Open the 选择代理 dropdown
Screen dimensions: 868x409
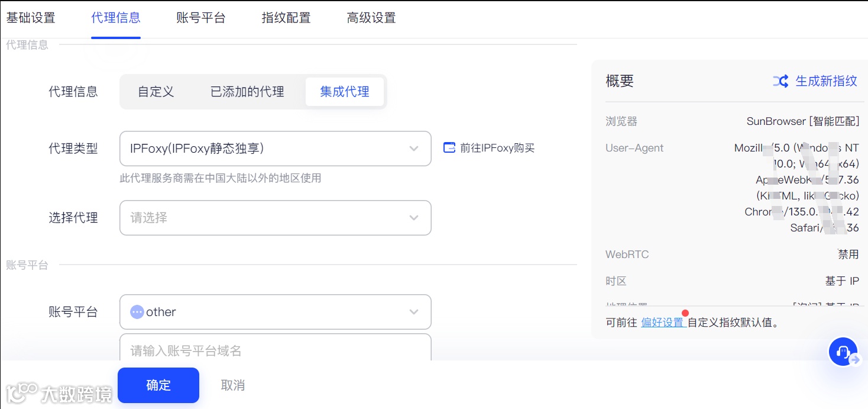[x=276, y=218]
